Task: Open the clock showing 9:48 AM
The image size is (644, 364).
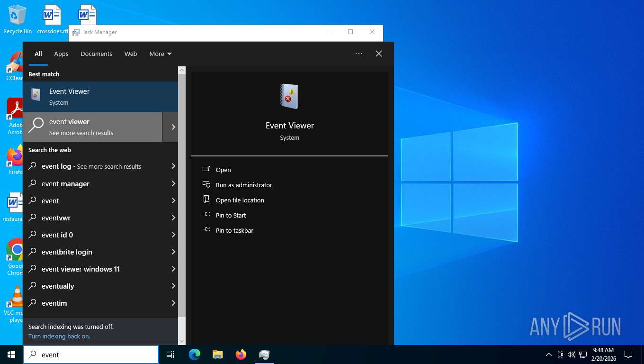Action: (603, 355)
